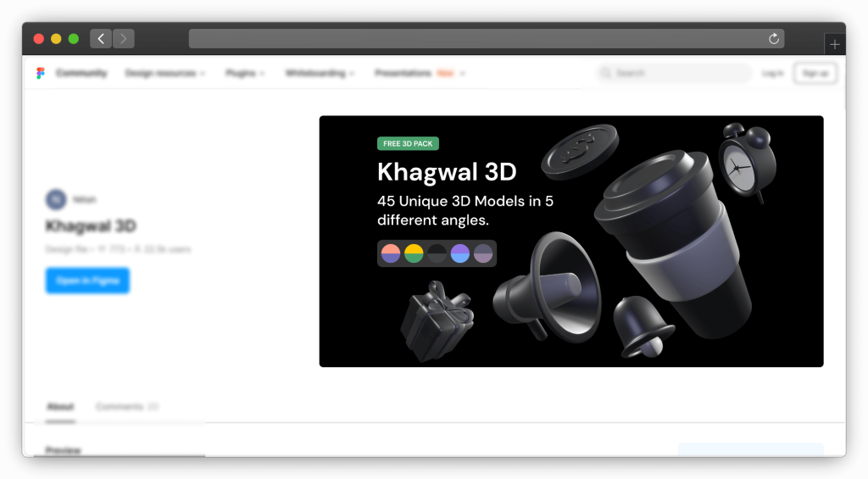Pick the yellow-green color swatch in banner
868x479 pixels.
pos(414,253)
